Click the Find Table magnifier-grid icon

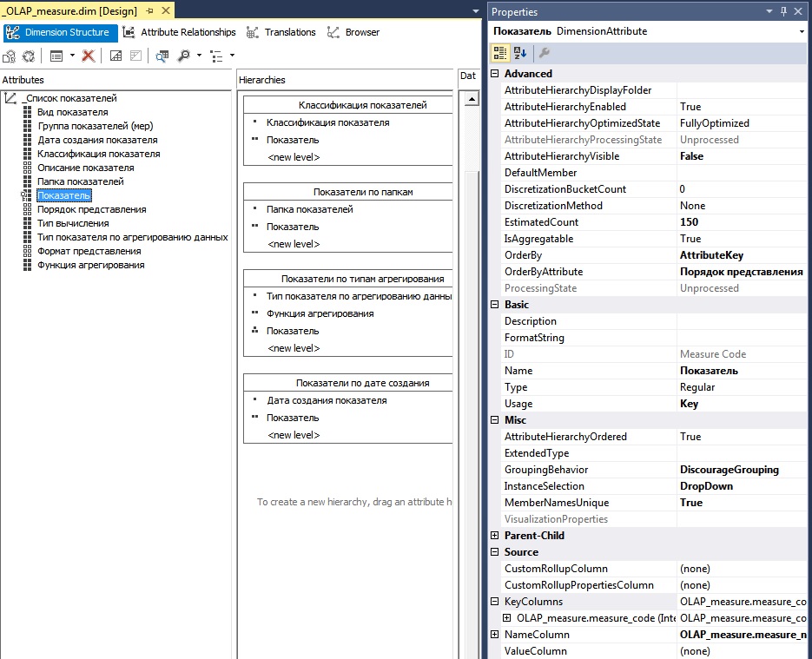pos(162,56)
